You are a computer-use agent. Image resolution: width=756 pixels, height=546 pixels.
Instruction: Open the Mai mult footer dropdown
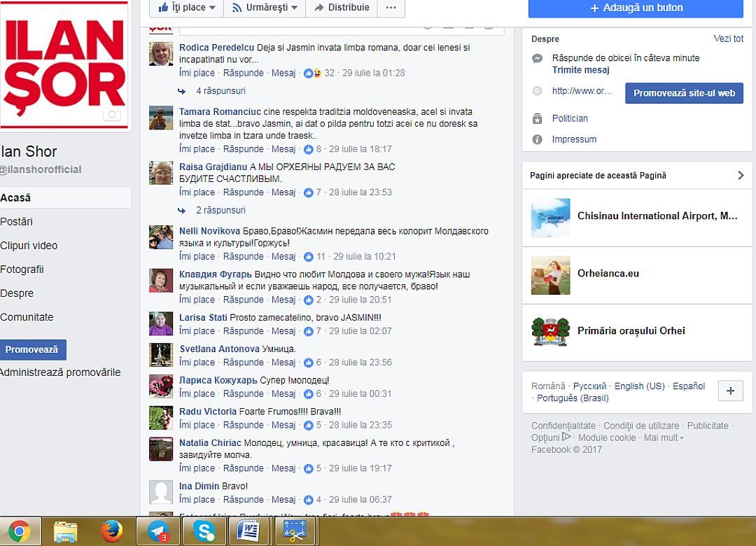pyautogui.click(x=664, y=438)
